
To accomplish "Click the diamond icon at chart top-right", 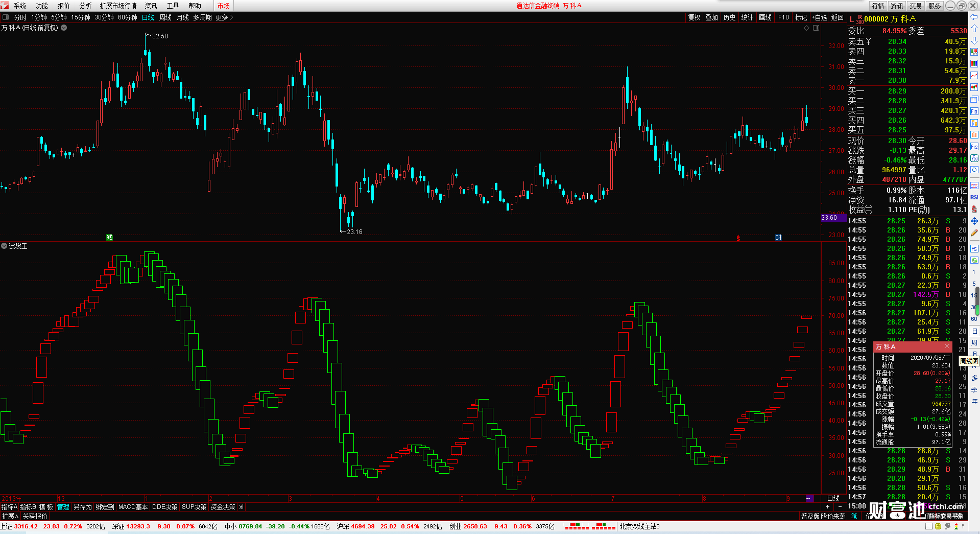I will (x=807, y=28).
